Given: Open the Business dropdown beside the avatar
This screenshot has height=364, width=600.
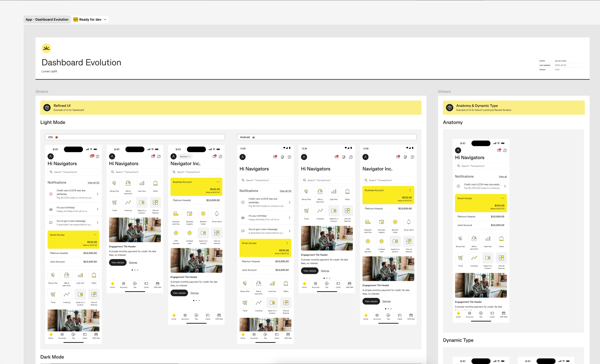Looking at the screenshot, I should pyautogui.click(x=185, y=156).
